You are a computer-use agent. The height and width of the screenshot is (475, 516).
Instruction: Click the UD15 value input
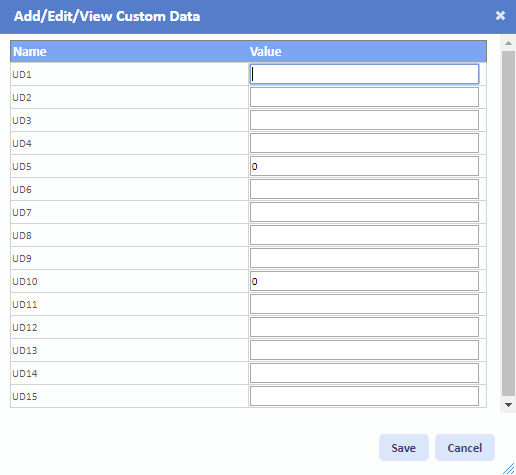pyautogui.click(x=364, y=396)
